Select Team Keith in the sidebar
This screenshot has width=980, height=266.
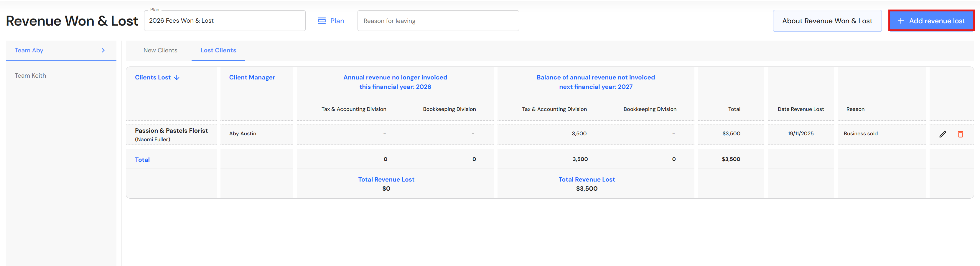click(x=30, y=76)
